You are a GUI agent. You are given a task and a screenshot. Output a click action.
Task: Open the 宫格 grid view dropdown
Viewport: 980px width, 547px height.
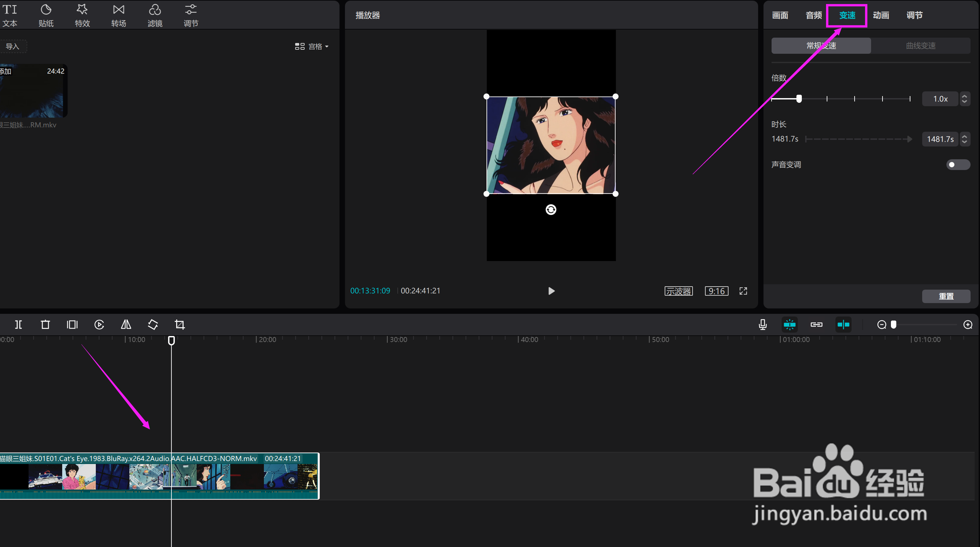pos(312,46)
